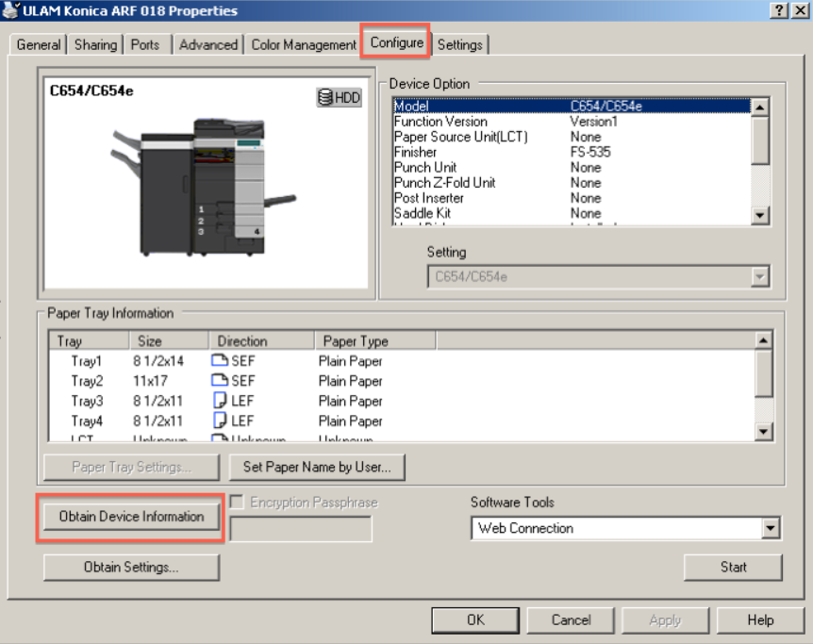Select the Paper Source Unit(LCT) row
The width and height of the screenshot is (813, 644).
click(x=572, y=137)
